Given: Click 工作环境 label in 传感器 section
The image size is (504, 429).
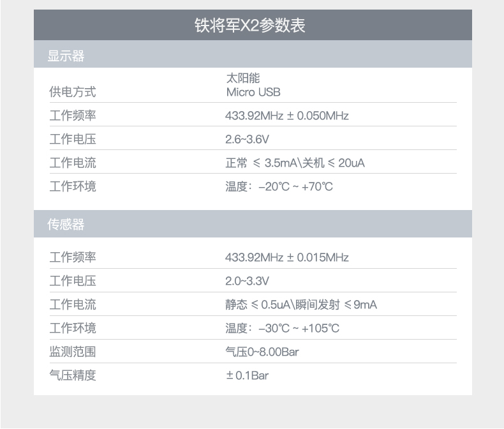Looking at the screenshot, I should (x=73, y=328).
